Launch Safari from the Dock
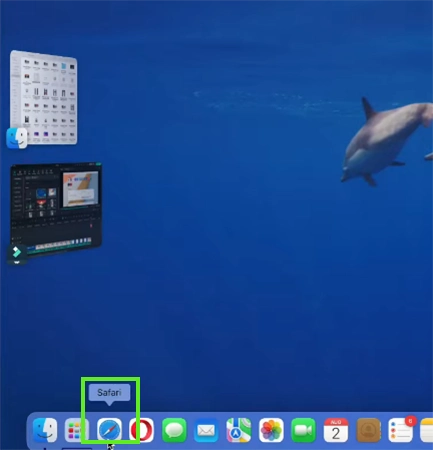433x450 pixels. click(x=109, y=430)
